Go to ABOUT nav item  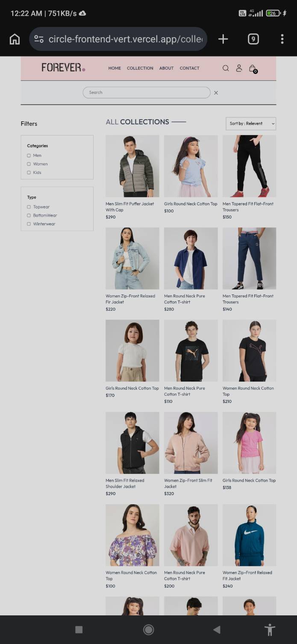point(166,68)
